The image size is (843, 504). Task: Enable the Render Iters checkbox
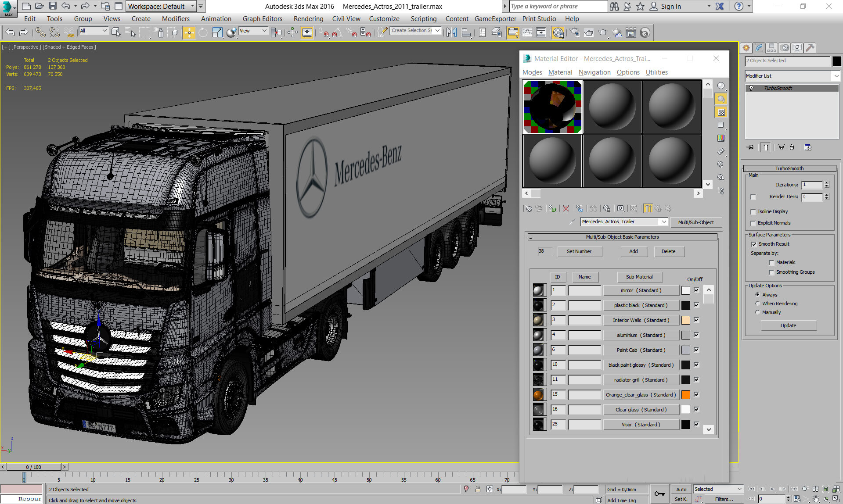[x=753, y=197]
